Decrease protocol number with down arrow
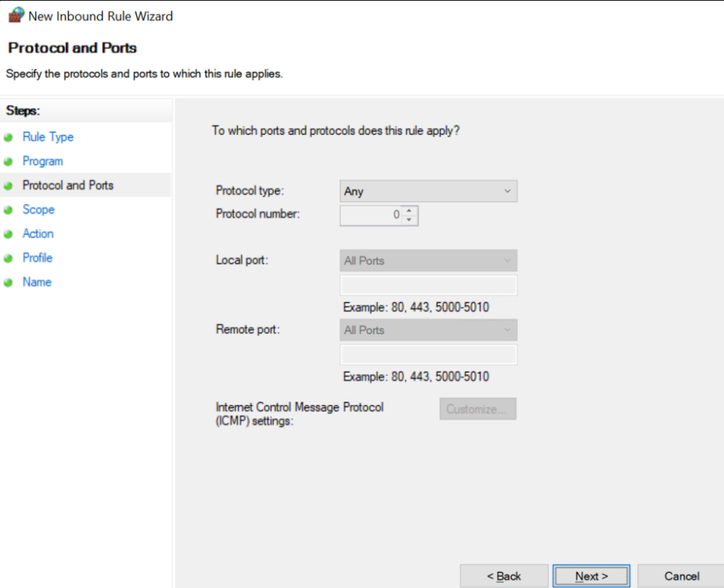Viewport: 724px width, 588px height. point(409,220)
